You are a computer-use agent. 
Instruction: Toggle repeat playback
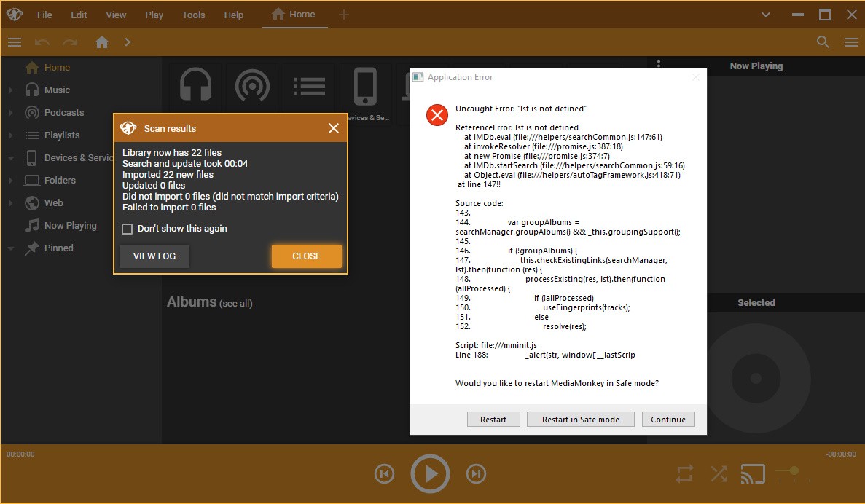684,474
